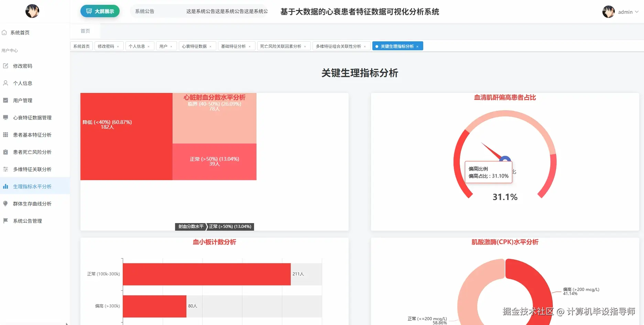Click the home icon beside 系统首页
This screenshot has height=325, width=644.
point(4,32)
